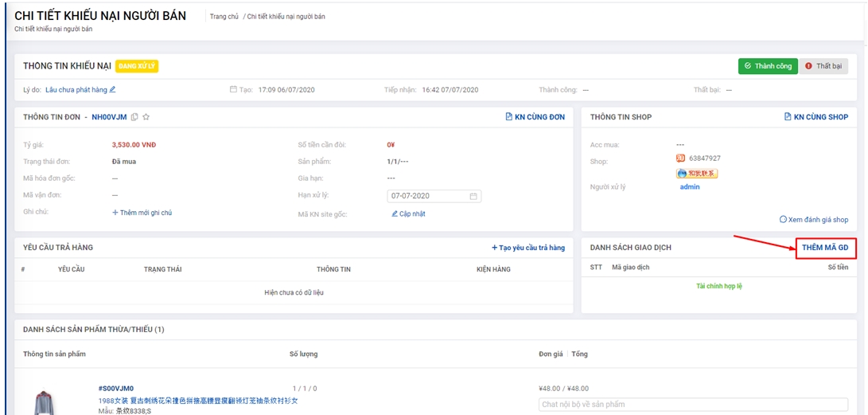
Task: Click the Wangwang chat contact badge
Action: coord(697,174)
